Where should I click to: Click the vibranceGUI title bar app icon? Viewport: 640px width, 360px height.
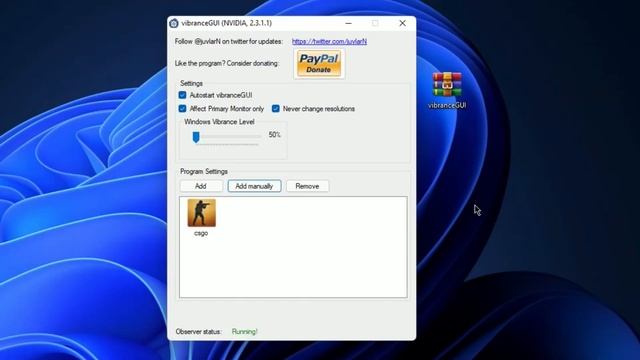[174, 23]
